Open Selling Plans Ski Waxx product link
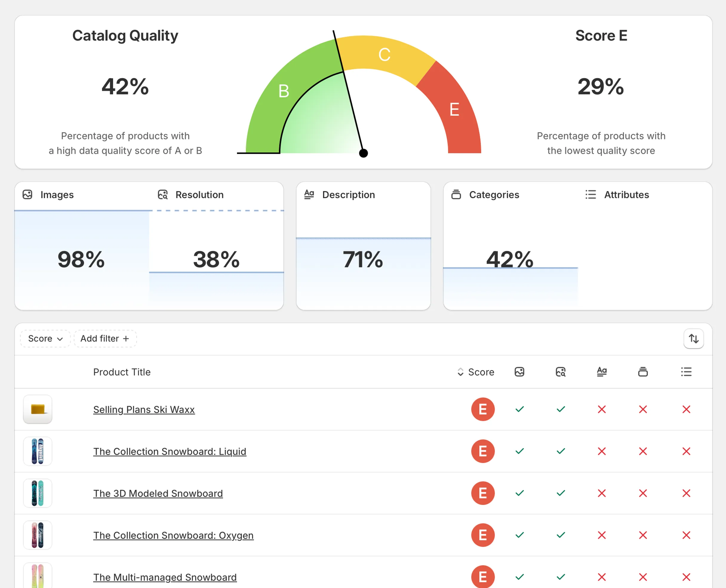 (x=144, y=409)
